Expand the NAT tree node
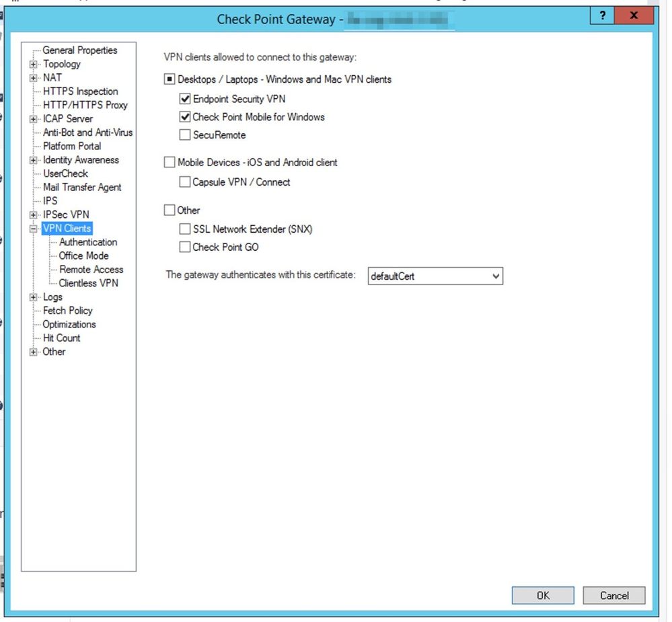This screenshot has height=622, width=672. tap(33, 78)
